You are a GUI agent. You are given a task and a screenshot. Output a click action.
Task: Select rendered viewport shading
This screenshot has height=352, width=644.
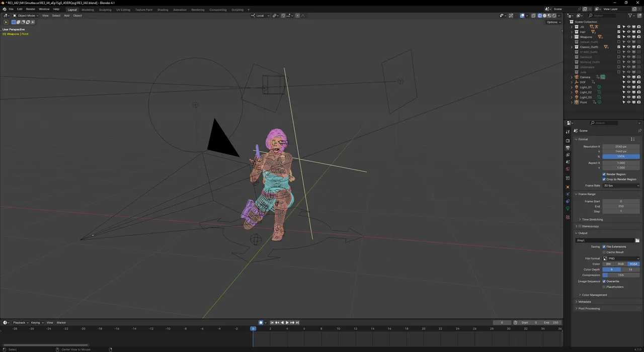554,16
